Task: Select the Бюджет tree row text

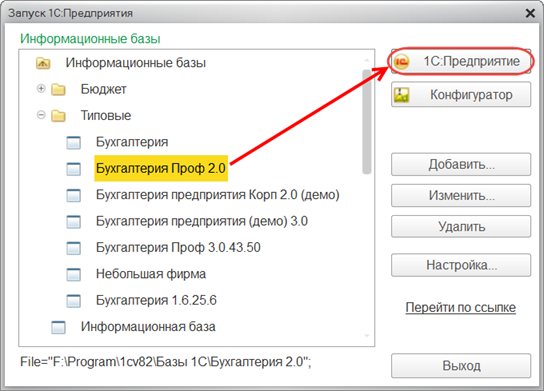Action: click(x=103, y=89)
